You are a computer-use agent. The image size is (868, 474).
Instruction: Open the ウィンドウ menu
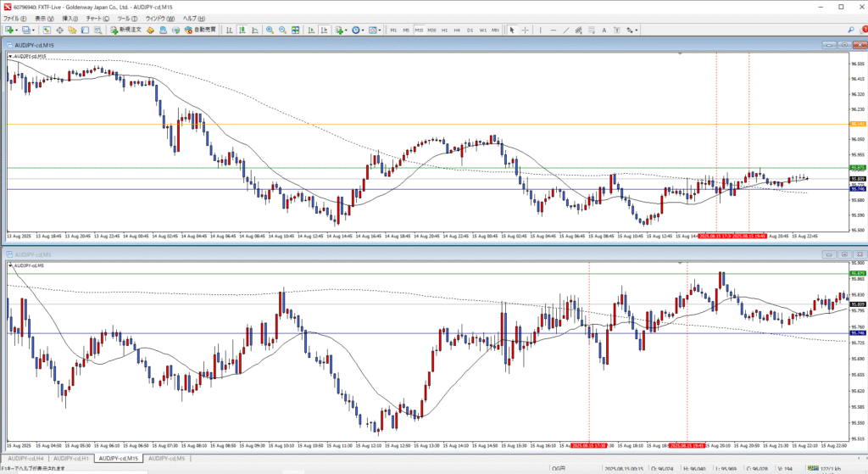160,19
